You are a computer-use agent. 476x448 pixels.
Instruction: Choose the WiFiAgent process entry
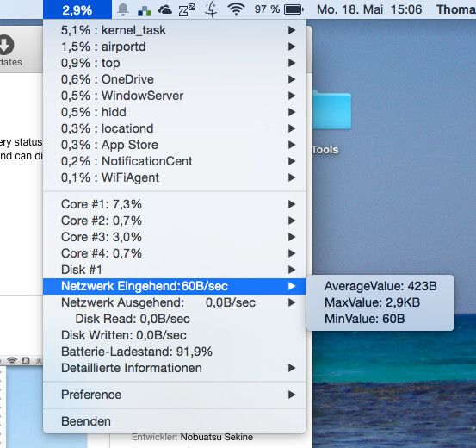pos(175,177)
